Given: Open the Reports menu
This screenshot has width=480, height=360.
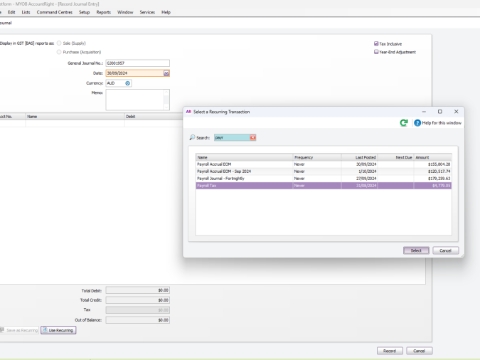Looking at the screenshot, I should [x=104, y=12].
